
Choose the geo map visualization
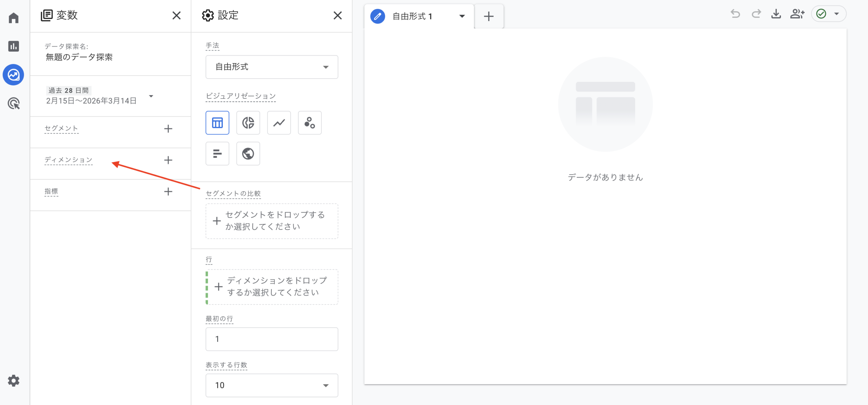click(x=248, y=154)
